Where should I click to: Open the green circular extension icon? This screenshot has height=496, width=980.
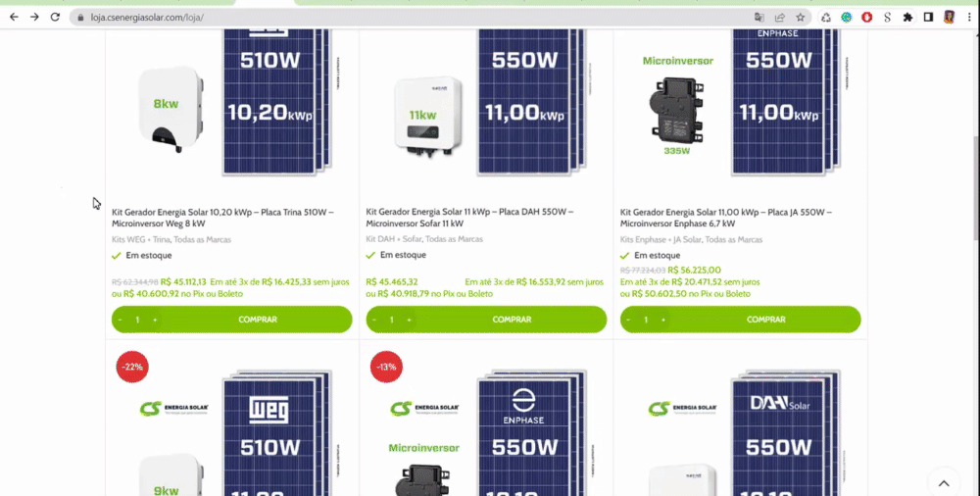847,18
